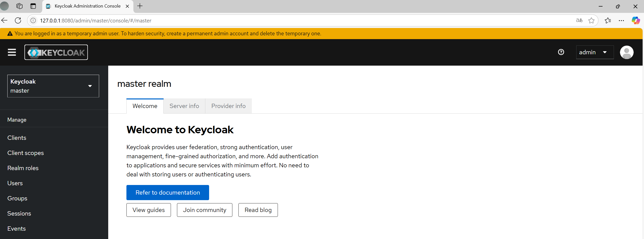Click the master realm page title
The width and height of the screenshot is (644, 239).
click(144, 84)
